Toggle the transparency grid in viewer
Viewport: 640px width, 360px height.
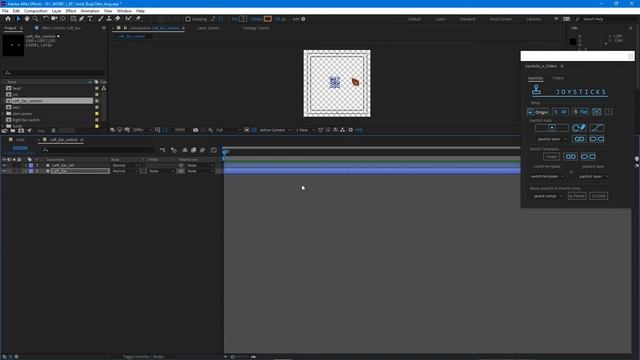pyautogui.click(x=253, y=130)
